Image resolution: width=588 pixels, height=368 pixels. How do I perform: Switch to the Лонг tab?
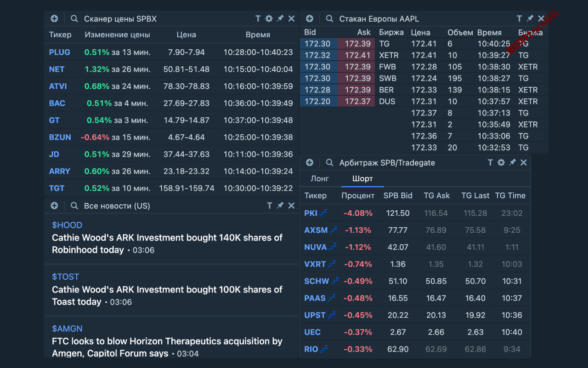coord(320,178)
